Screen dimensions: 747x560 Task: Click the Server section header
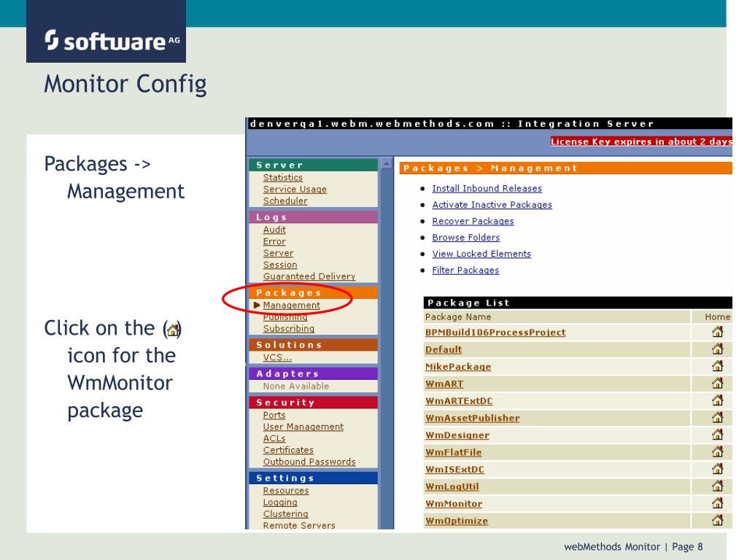(x=314, y=165)
